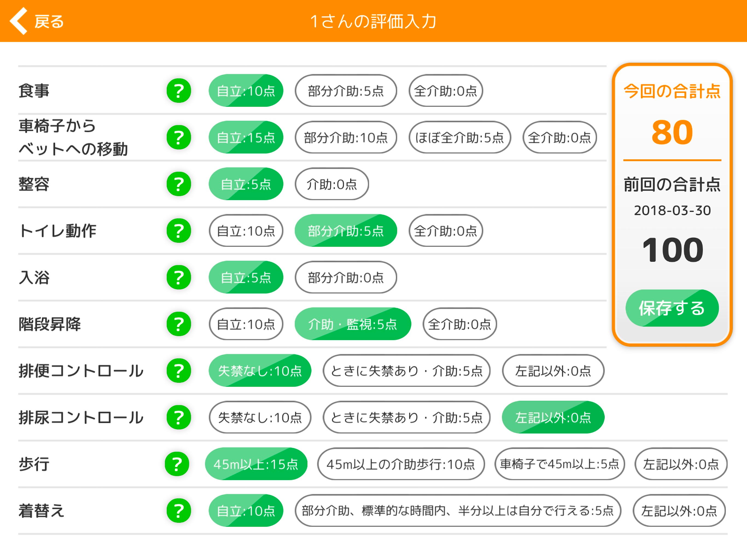747x560 pixels.
Task: Open help for 食事 row
Action: [x=179, y=91]
